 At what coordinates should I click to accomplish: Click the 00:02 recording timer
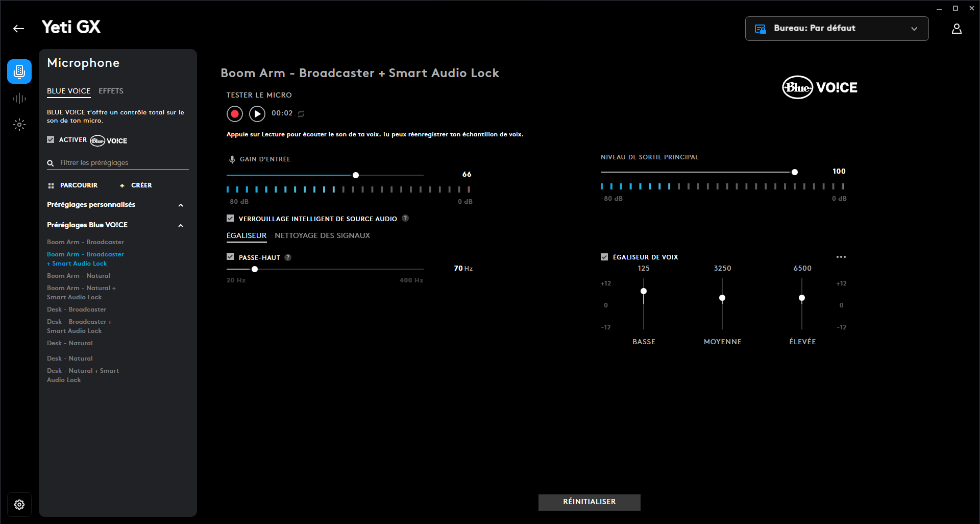tap(282, 113)
